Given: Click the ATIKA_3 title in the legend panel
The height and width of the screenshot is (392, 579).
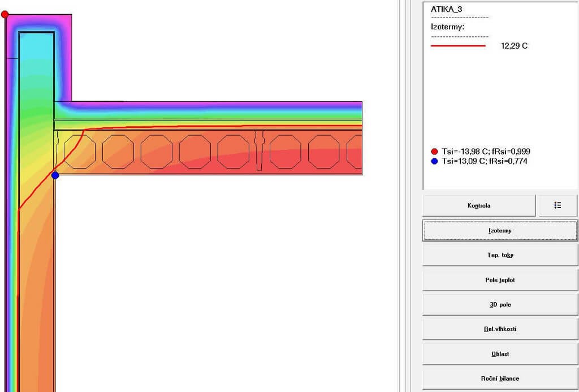Looking at the screenshot, I should pos(446,10).
